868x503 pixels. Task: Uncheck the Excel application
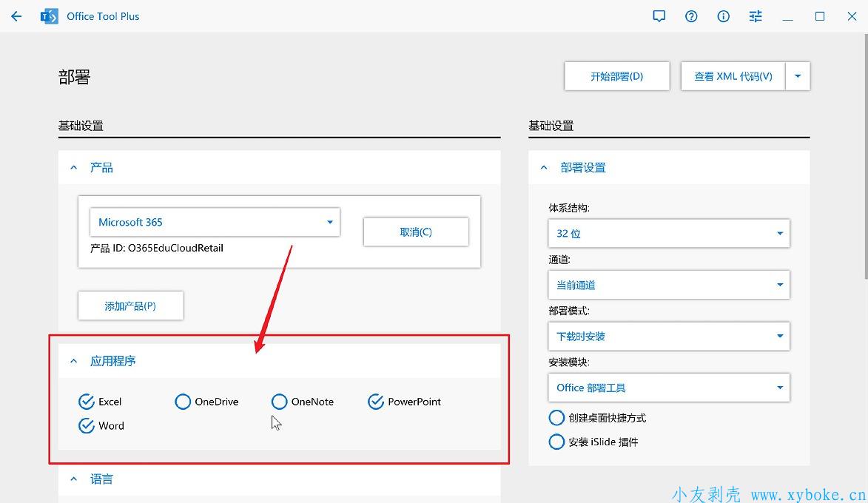coord(87,402)
